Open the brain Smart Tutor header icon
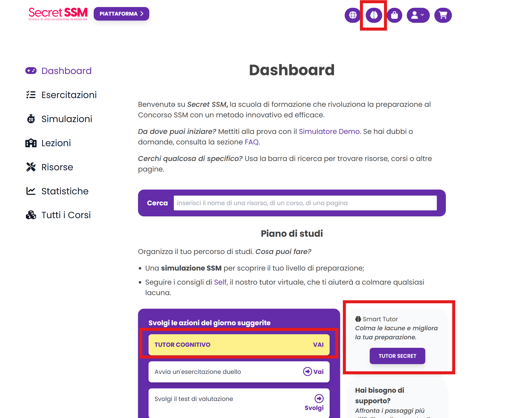The height and width of the screenshot is (418, 532). coord(373,15)
